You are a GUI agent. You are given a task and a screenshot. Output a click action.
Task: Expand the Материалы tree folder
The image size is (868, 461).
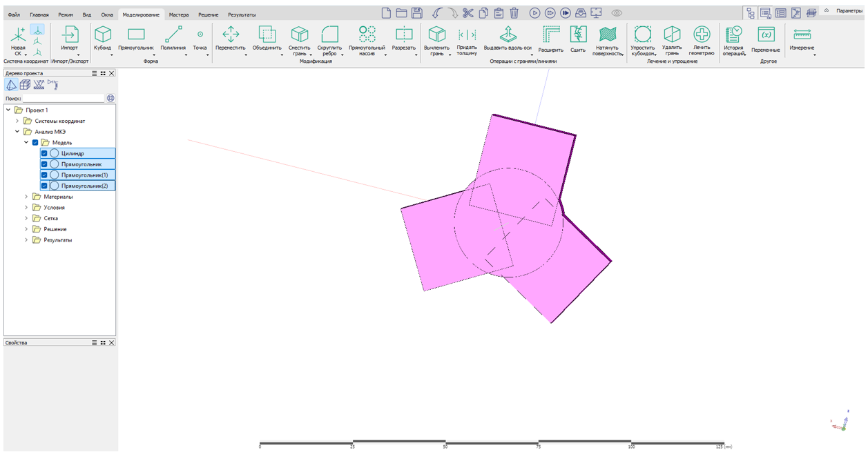pyautogui.click(x=27, y=197)
